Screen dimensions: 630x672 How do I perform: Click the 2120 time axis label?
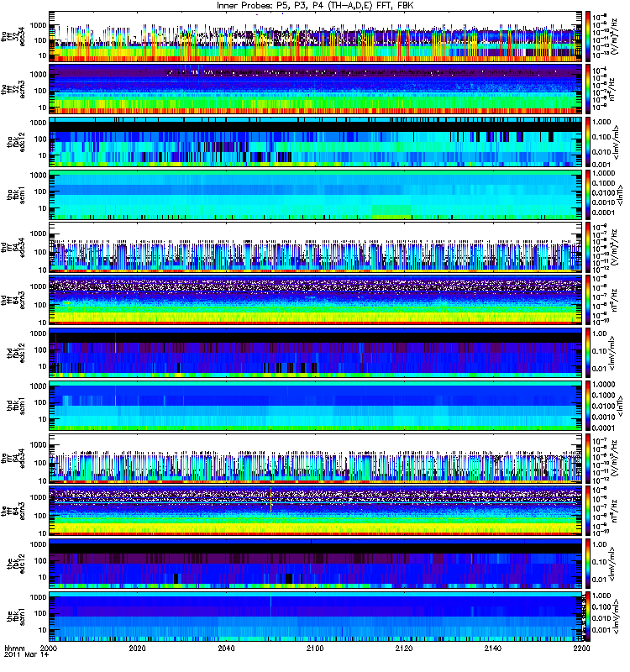tap(404, 648)
